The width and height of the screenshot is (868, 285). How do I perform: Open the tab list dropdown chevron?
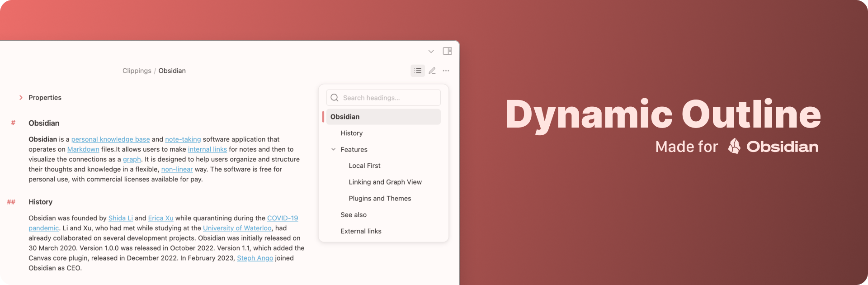tap(431, 51)
